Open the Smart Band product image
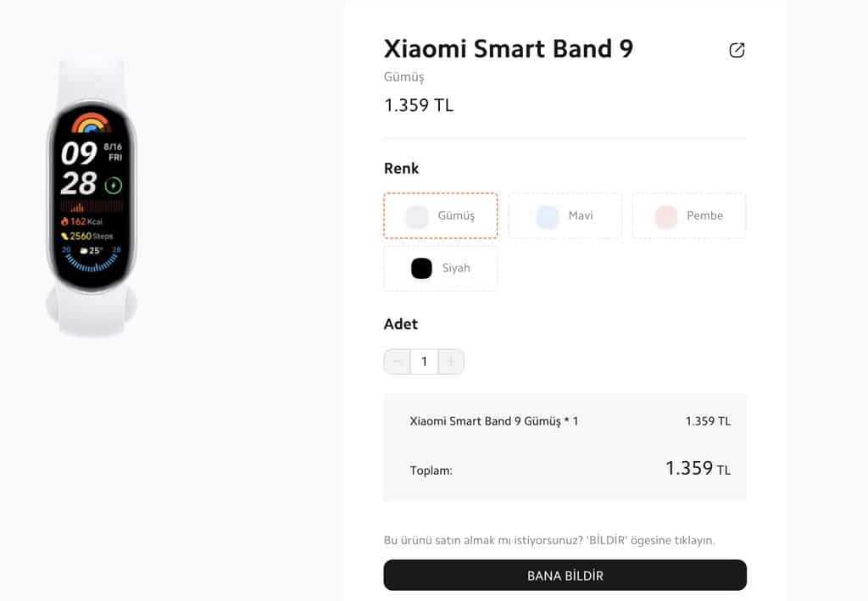Viewport: 868px width, 601px height. tap(92, 195)
